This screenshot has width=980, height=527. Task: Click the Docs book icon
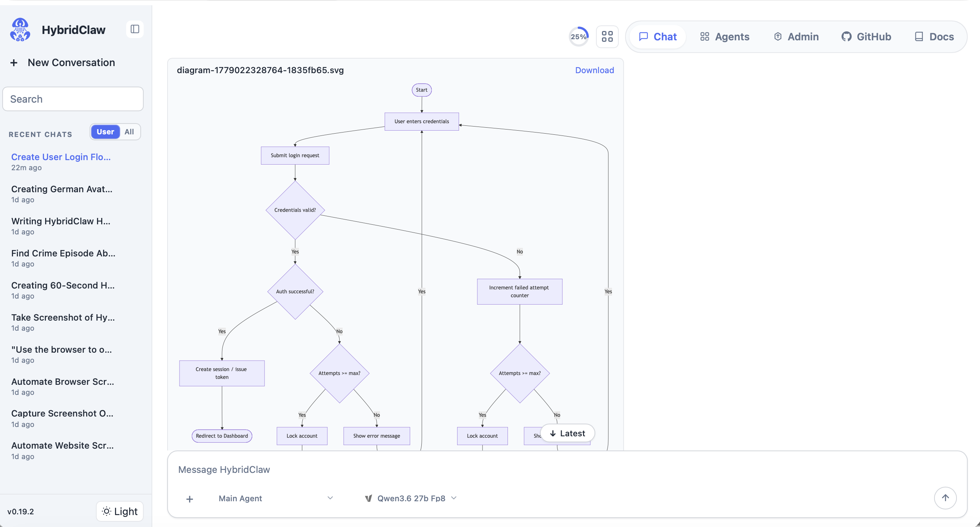tap(919, 37)
